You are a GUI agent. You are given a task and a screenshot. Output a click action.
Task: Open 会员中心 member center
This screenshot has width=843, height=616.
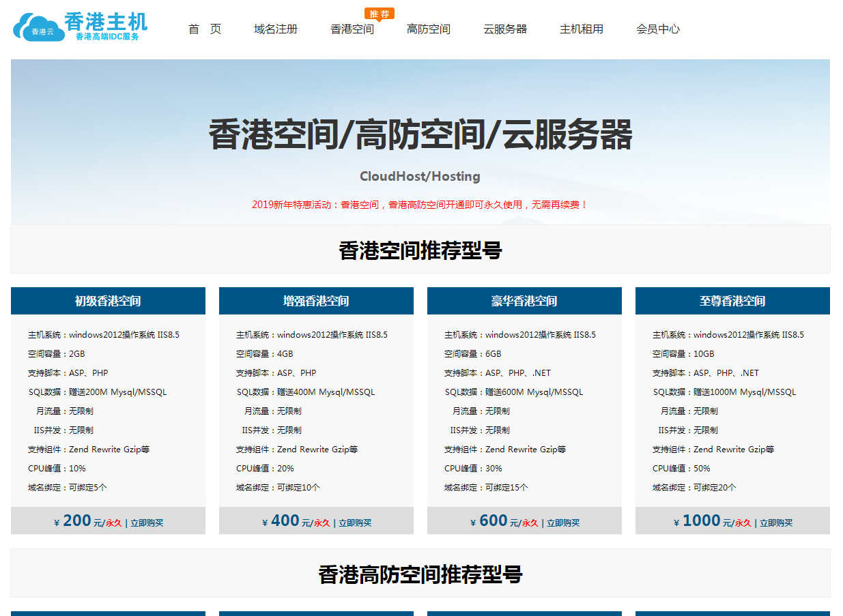pyautogui.click(x=658, y=29)
